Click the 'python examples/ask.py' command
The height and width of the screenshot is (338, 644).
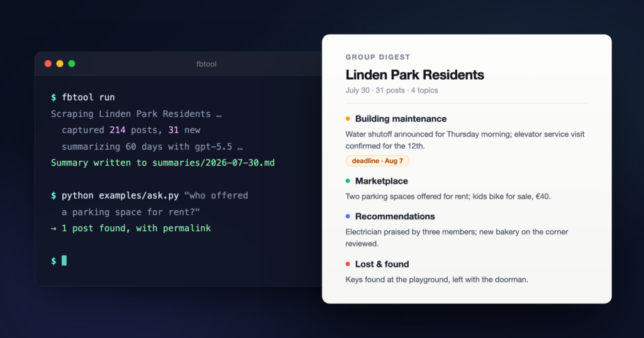pos(120,195)
